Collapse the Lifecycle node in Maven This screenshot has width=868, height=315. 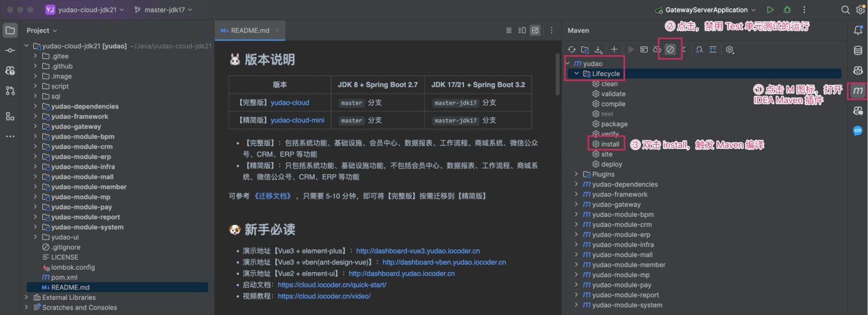(576, 73)
